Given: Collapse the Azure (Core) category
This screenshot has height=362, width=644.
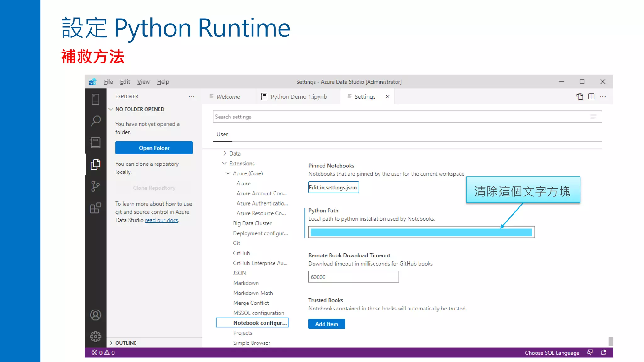Looking at the screenshot, I should (x=228, y=173).
